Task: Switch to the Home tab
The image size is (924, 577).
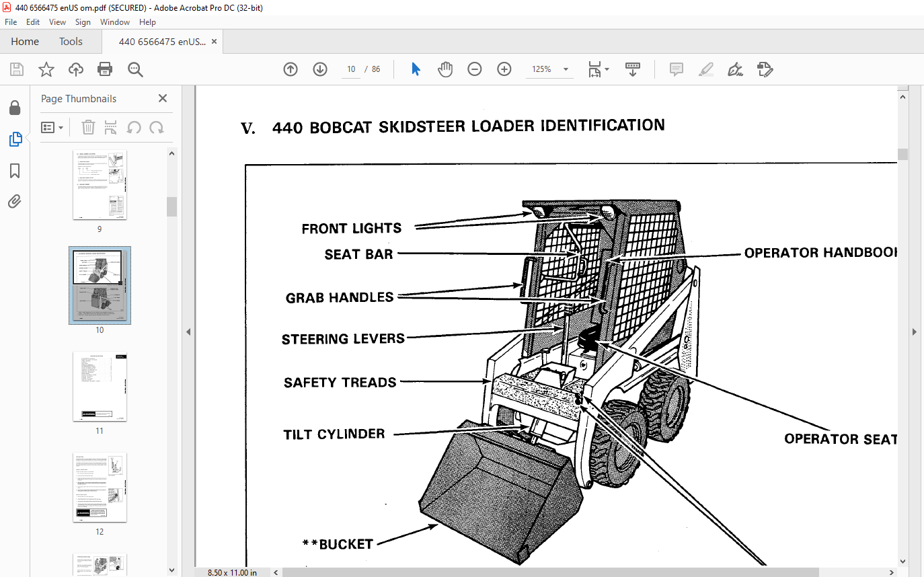Action: click(x=25, y=42)
